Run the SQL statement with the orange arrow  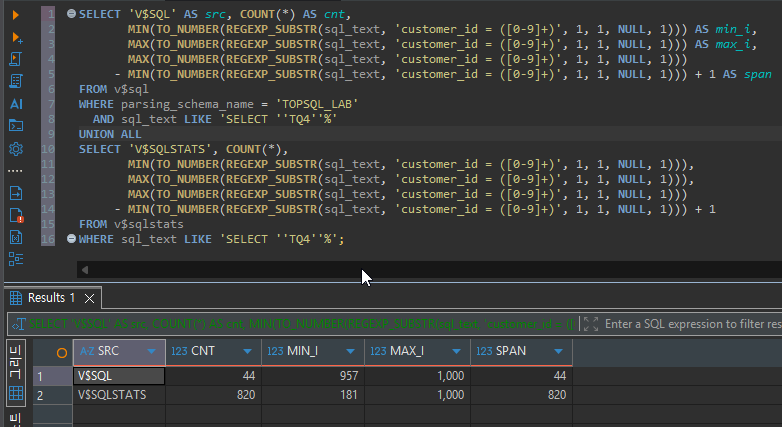(15, 15)
